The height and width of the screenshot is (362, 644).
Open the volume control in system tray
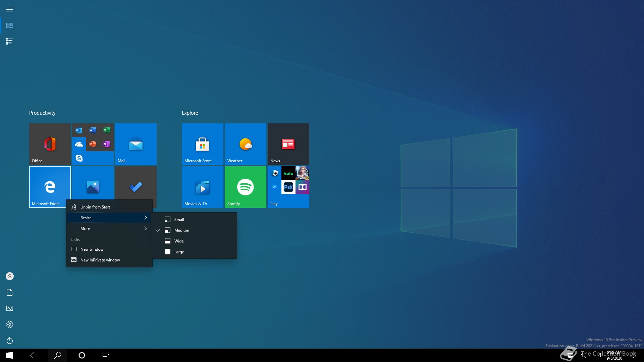pos(584,355)
